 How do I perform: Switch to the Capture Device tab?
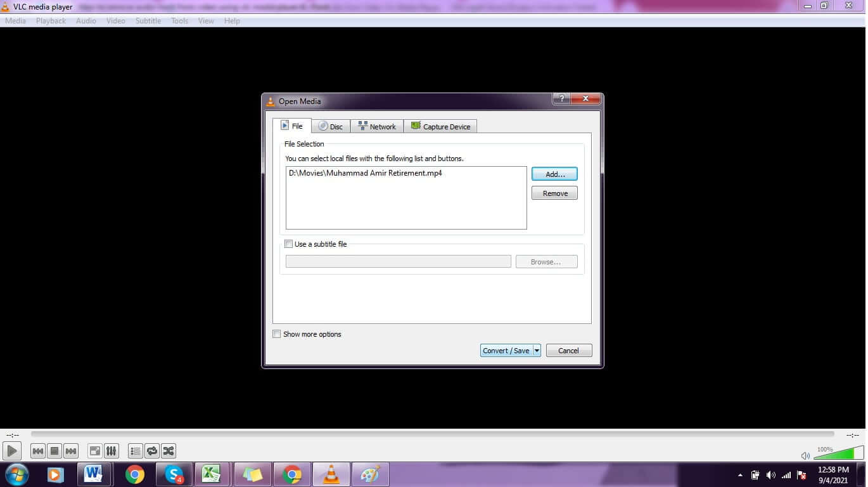coord(440,126)
